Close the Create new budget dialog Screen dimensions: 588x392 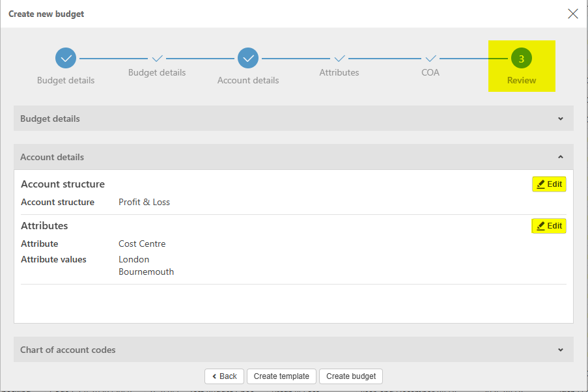[573, 14]
